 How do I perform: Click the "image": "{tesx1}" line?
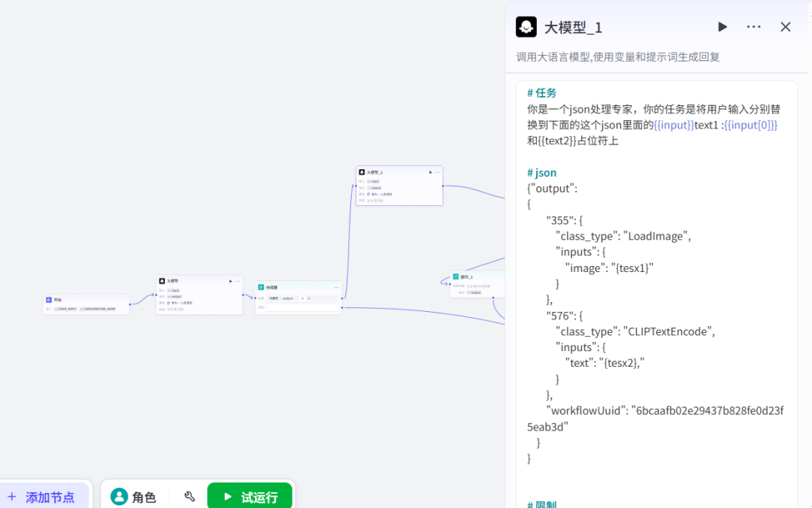pyautogui.click(x=609, y=268)
